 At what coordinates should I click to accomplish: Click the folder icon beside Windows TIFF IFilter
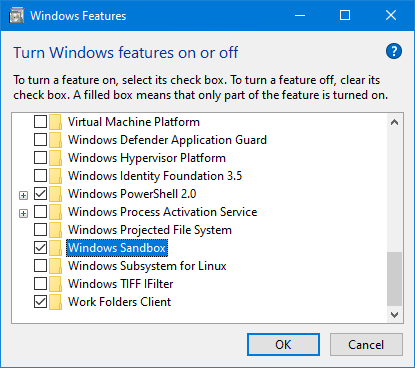[x=55, y=284]
